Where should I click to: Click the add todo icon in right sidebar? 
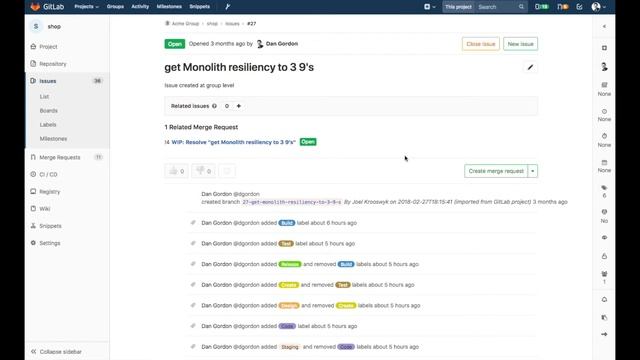(x=604, y=48)
